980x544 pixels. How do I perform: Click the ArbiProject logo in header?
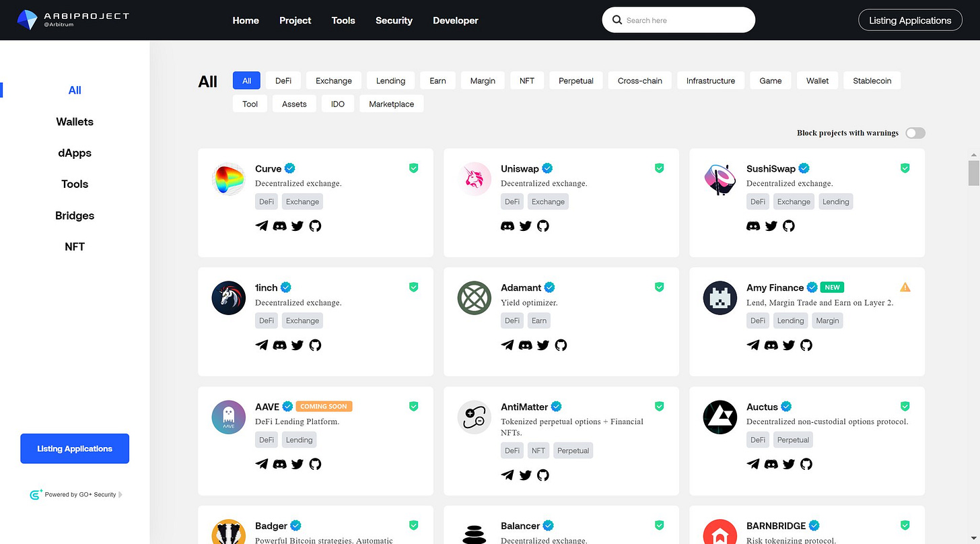(73, 20)
